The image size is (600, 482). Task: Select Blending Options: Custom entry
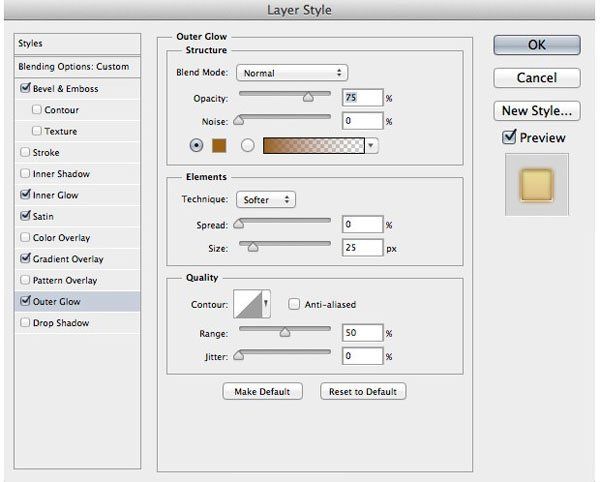tap(77, 67)
